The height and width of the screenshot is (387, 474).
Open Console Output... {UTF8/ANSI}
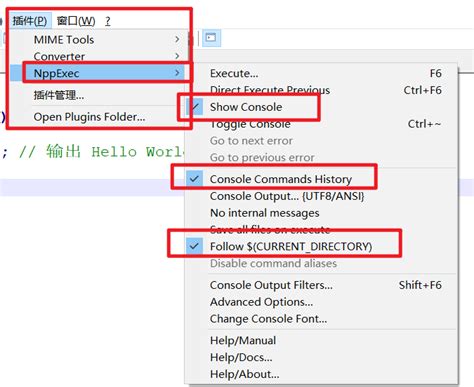click(x=322, y=196)
